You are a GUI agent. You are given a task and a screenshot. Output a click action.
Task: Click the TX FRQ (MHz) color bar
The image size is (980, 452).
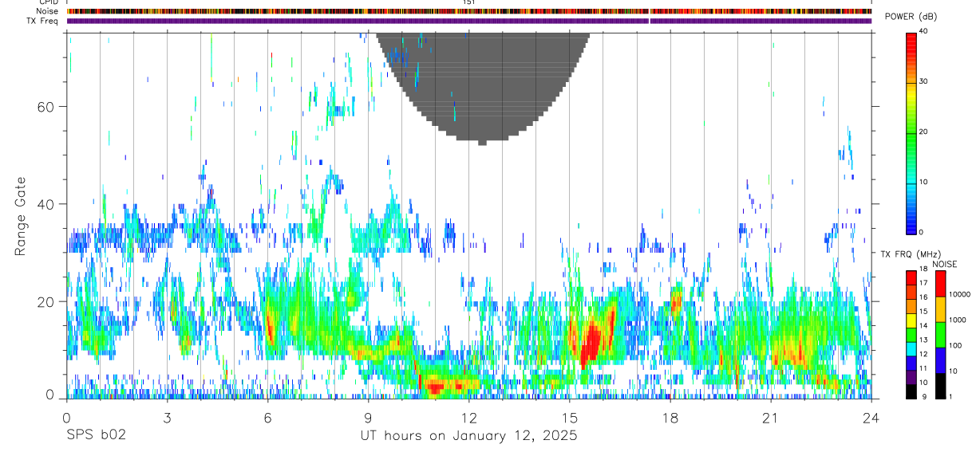coord(911,335)
